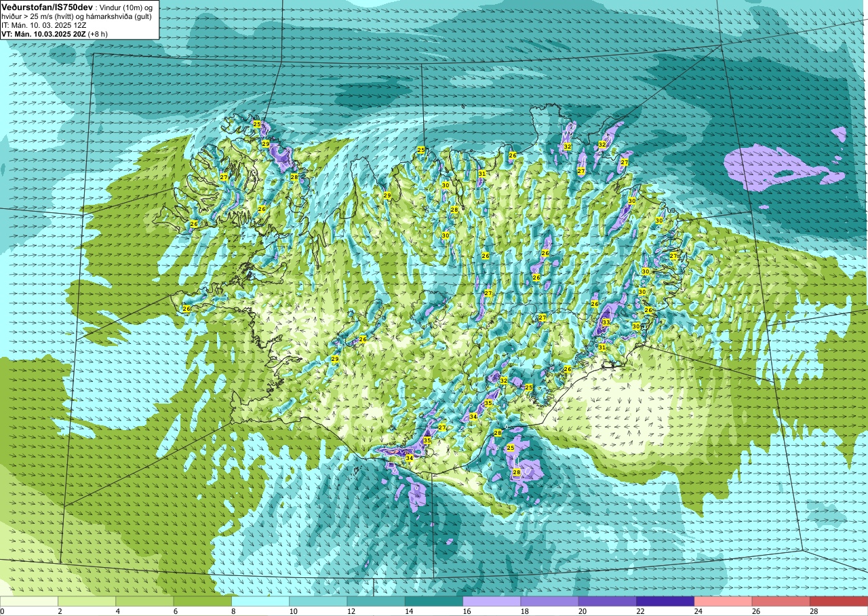This screenshot has height=616, width=868.
Task: Pick the light teal 10–12 legend swatch
Action: 318,601
